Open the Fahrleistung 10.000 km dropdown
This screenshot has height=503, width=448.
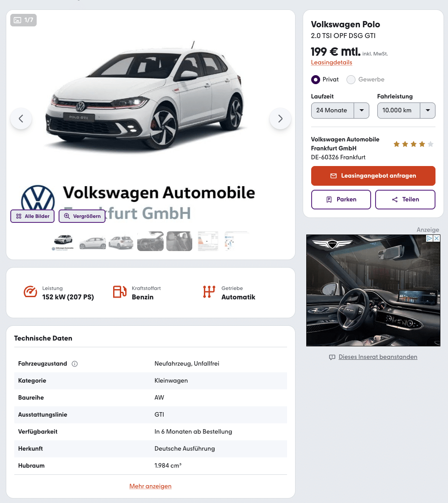coord(406,111)
